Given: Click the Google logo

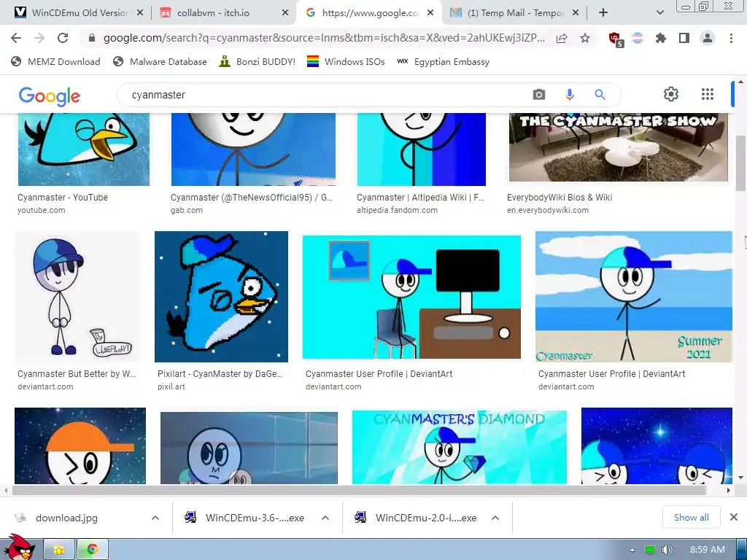Looking at the screenshot, I should coord(50,96).
